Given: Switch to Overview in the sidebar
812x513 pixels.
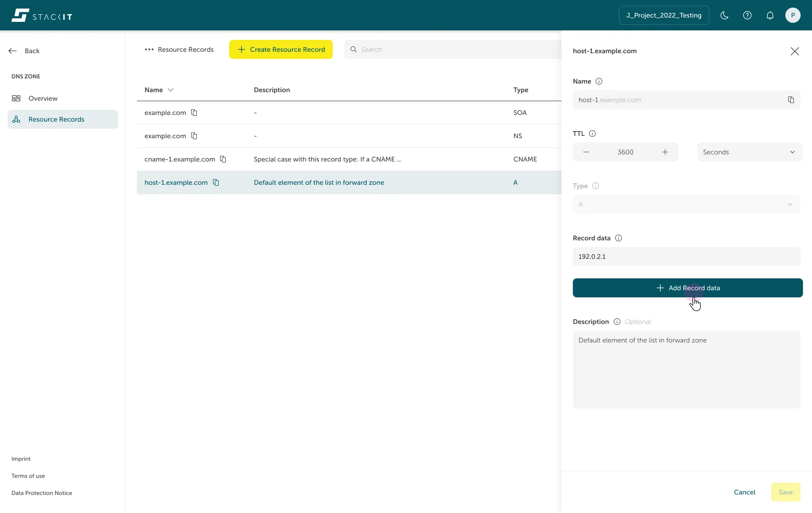Looking at the screenshot, I should 43,98.
